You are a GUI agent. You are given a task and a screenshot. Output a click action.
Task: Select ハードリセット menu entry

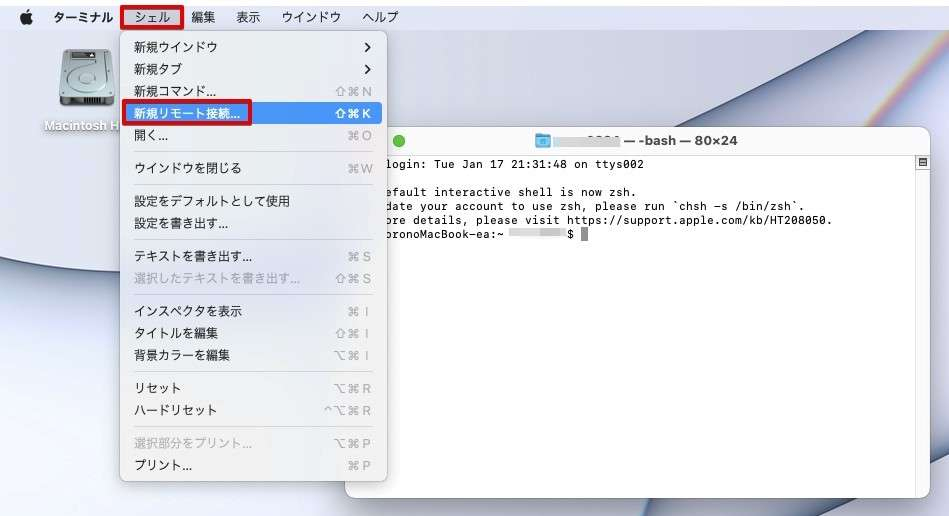253,410
